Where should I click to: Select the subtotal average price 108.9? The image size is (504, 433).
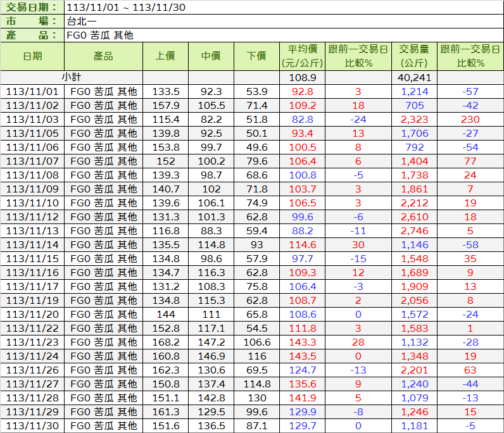[302, 77]
